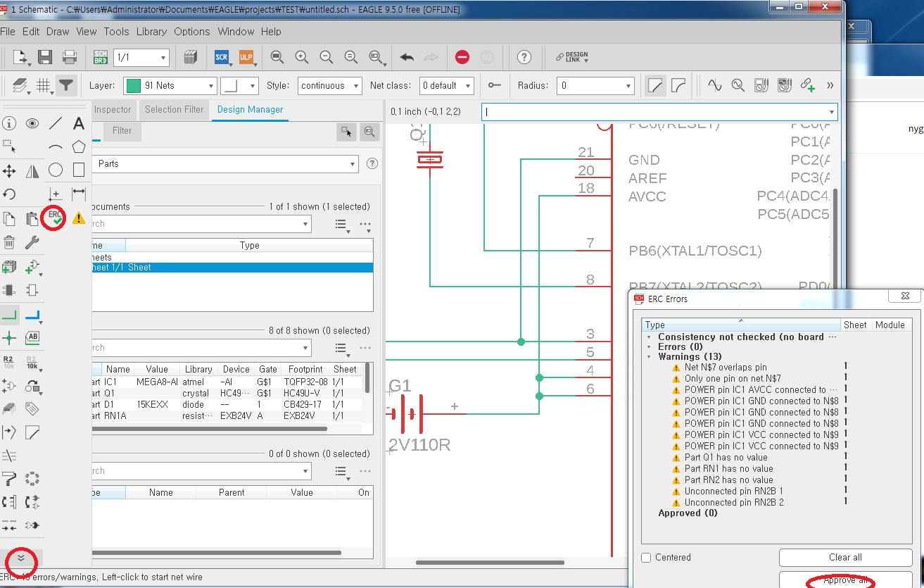924x588 pixels.
Task: Run the ERC check tool
Action: pos(55,218)
